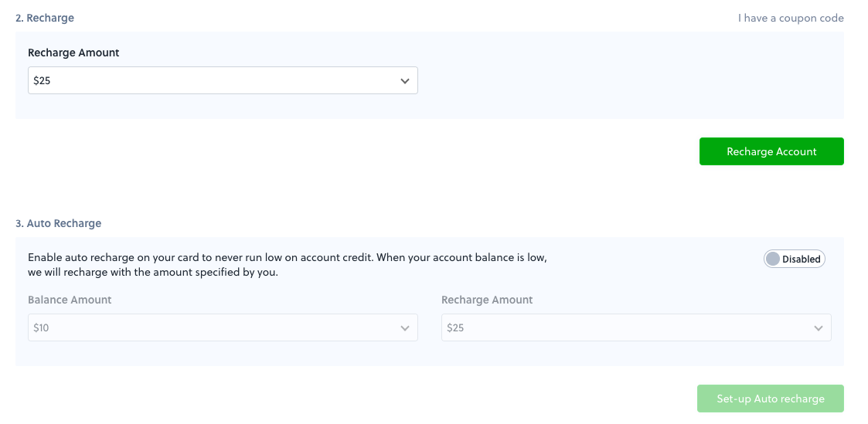Click the gray knob of the Disabled switch
This screenshot has width=868, height=424.
773,259
